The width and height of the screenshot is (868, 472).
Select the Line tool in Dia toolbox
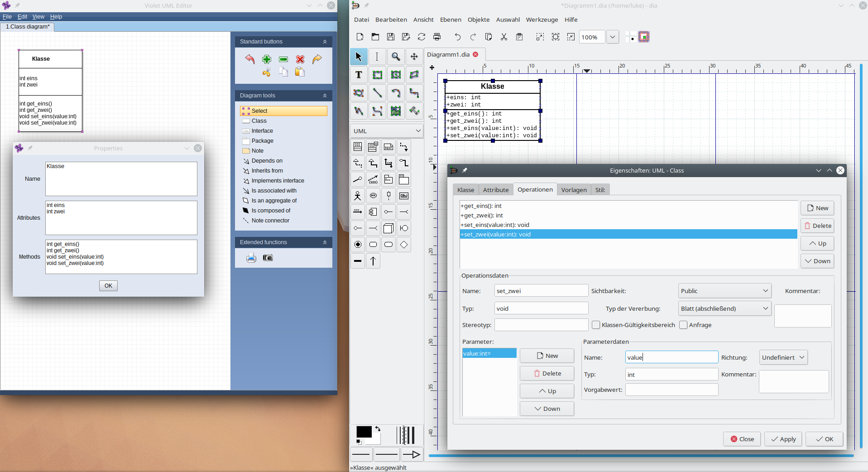377,93
